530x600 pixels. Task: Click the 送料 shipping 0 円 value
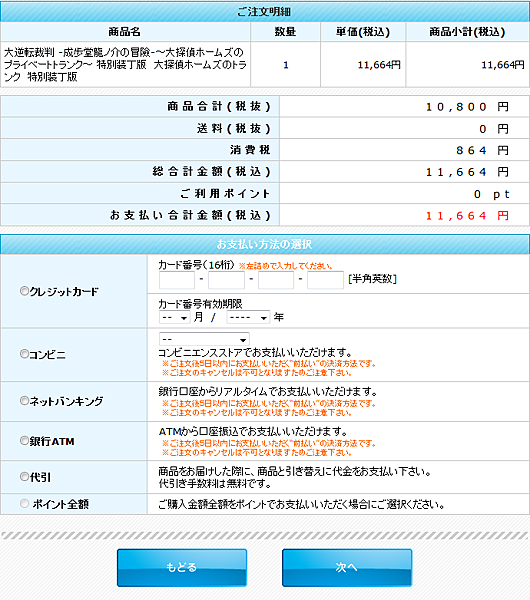[x=494, y=129]
